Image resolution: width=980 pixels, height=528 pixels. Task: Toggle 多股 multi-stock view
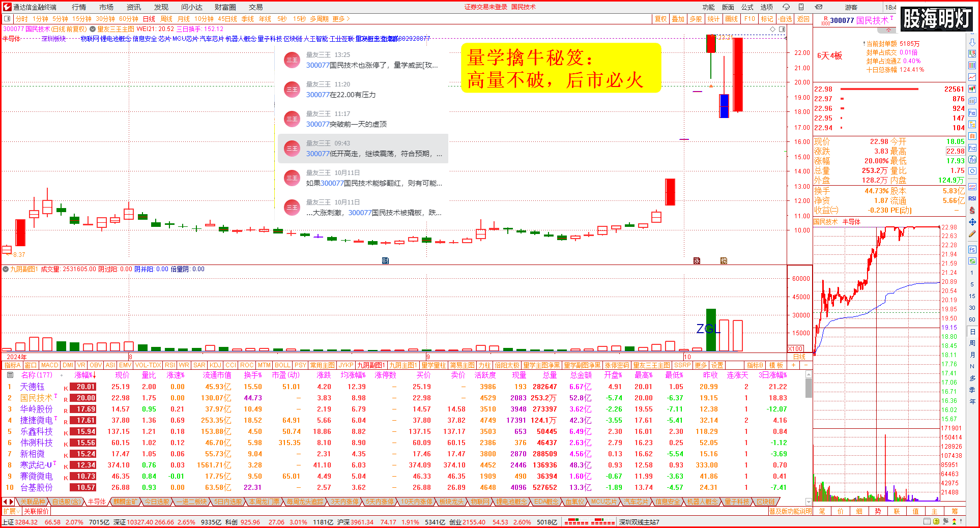click(696, 19)
